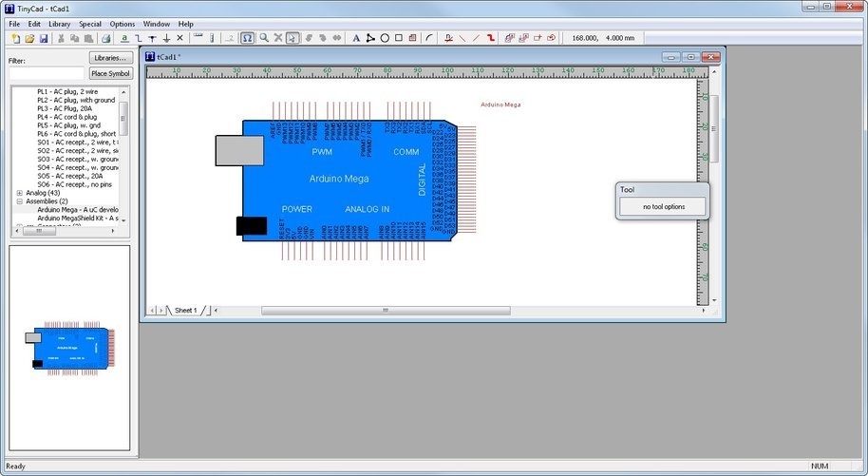Click the Place Symbol button
868x476 pixels.
[111, 73]
